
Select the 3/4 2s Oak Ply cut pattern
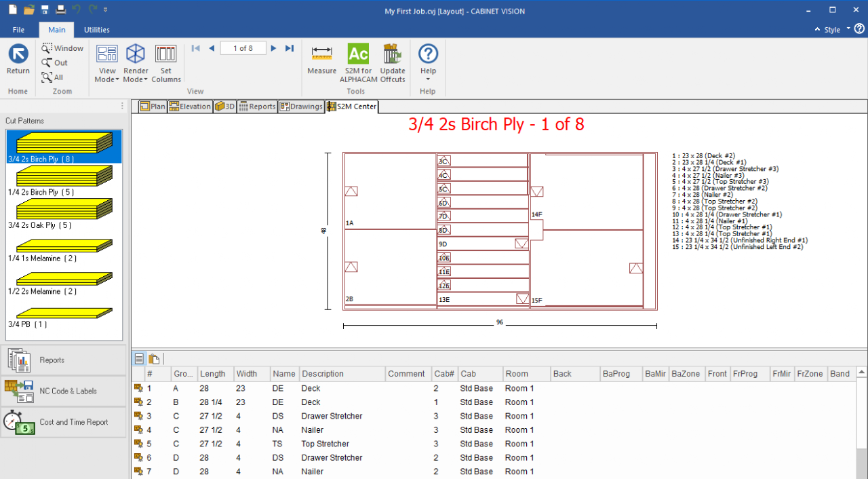[64, 214]
